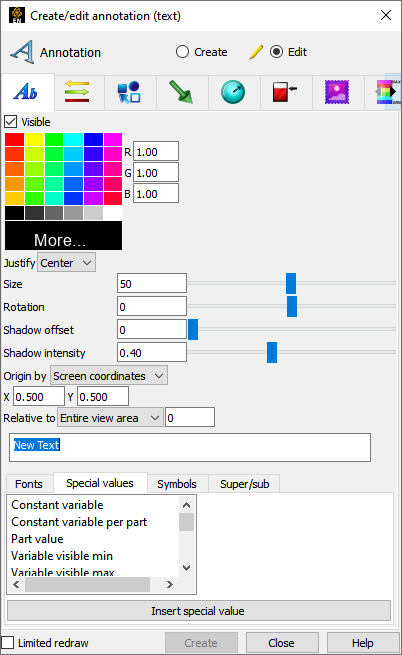Pick the top magenta color swatch

click(113, 140)
